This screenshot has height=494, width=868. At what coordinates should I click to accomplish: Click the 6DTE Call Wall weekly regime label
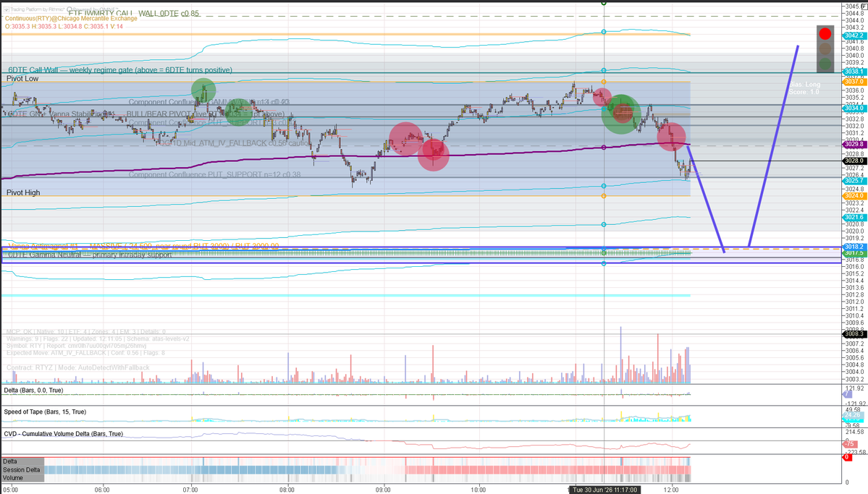pos(120,69)
